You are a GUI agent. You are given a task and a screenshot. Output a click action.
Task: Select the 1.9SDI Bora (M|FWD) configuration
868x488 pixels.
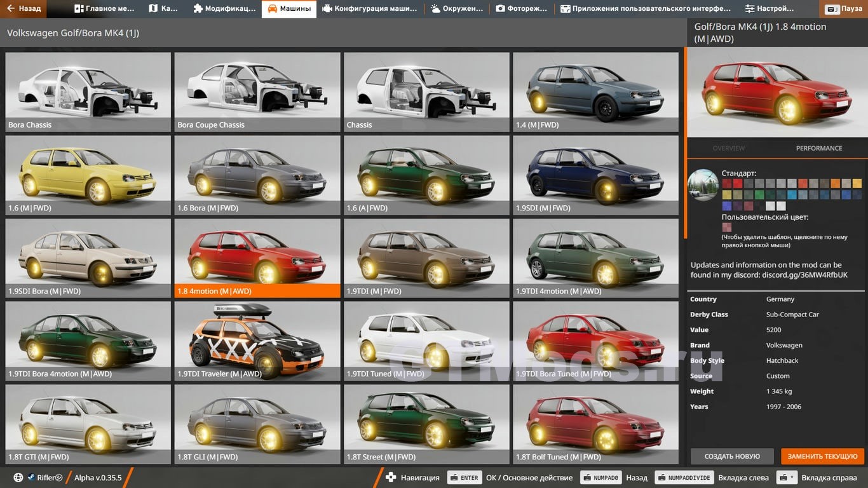coord(88,259)
